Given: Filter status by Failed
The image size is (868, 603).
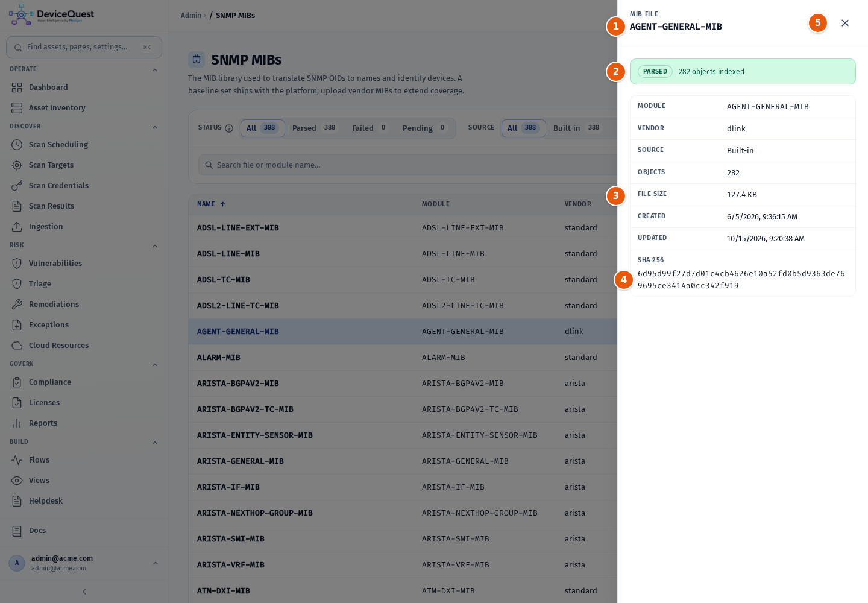Looking at the screenshot, I should [370, 128].
